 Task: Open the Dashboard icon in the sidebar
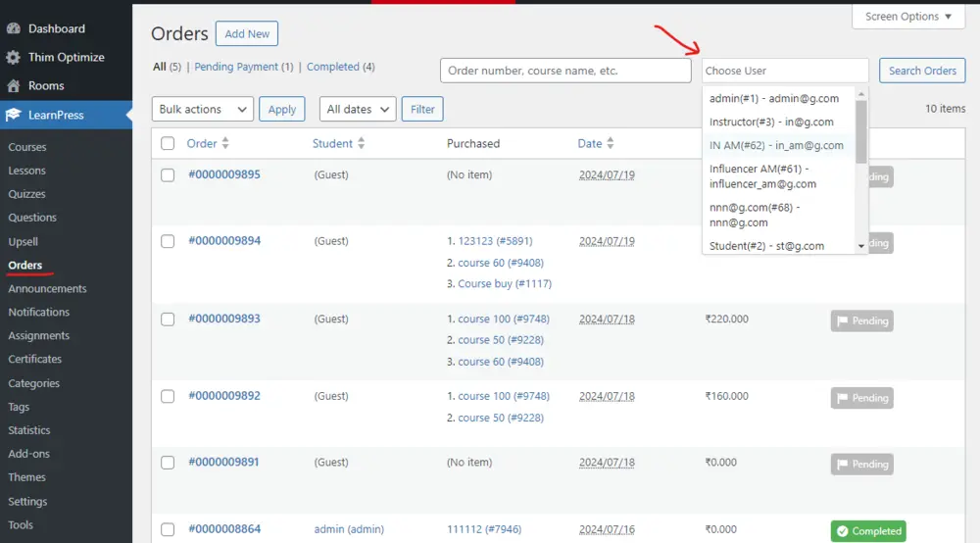click(13, 28)
